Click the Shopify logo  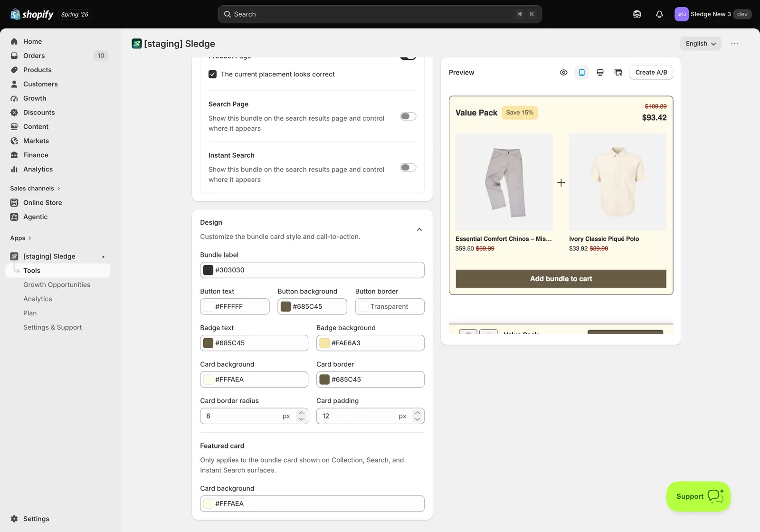32,14
